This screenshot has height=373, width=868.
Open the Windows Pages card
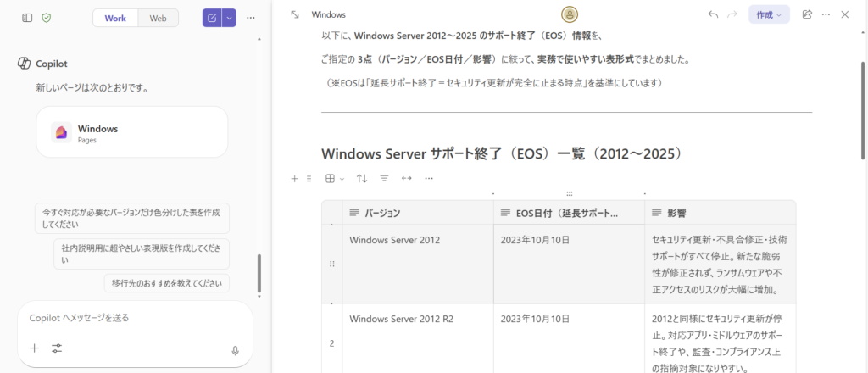131,132
